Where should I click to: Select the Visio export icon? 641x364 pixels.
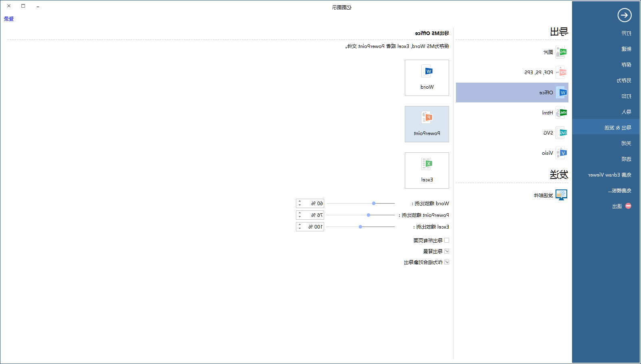561,153
